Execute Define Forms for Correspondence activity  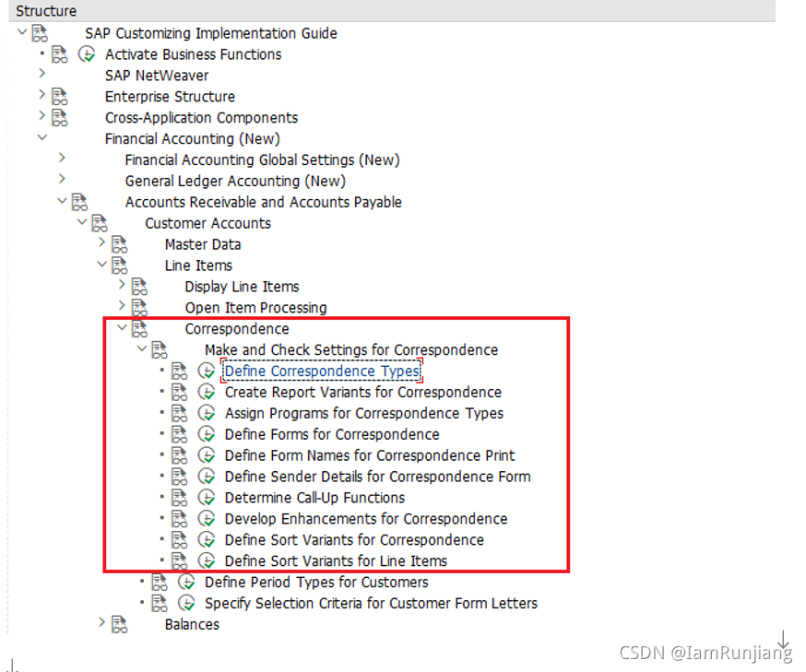[207, 434]
